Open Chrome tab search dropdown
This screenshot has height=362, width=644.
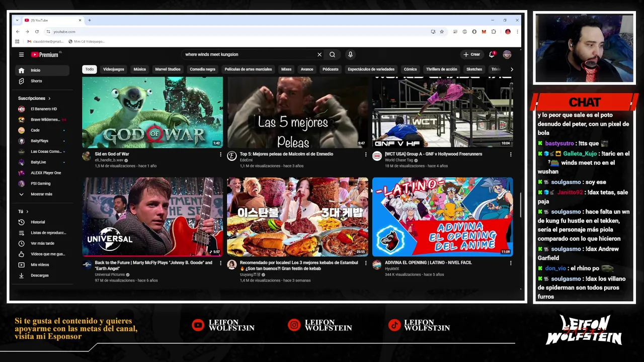[18, 20]
